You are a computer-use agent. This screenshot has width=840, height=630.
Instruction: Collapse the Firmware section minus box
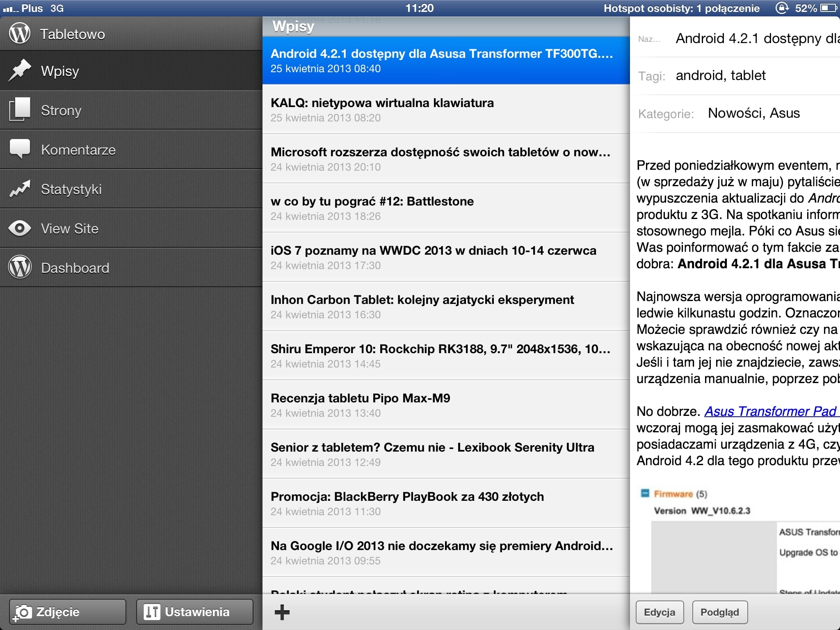click(645, 493)
